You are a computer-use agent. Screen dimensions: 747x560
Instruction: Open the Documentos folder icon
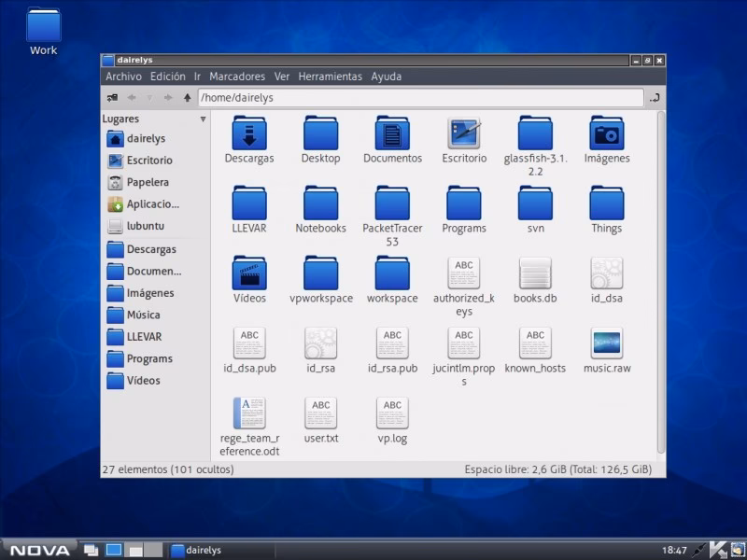(x=392, y=135)
